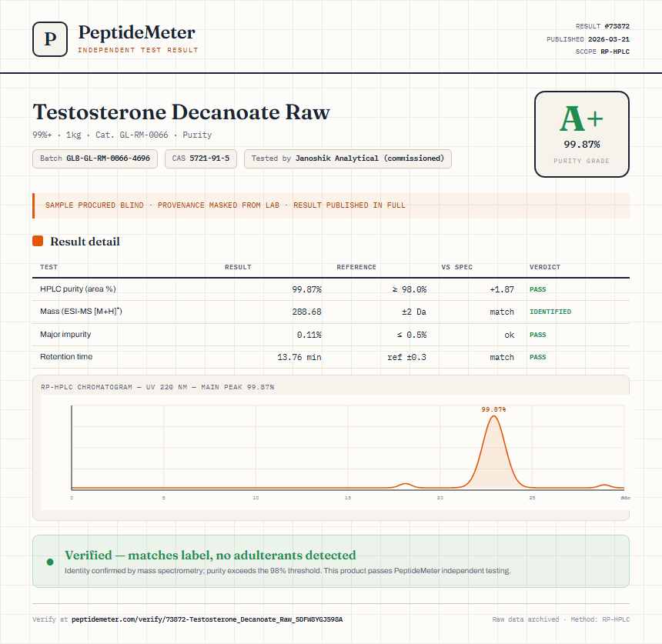Viewport: 662px width, 644px height.
Task: Click the ref ±0.3 reference cell
Action: pos(406,357)
